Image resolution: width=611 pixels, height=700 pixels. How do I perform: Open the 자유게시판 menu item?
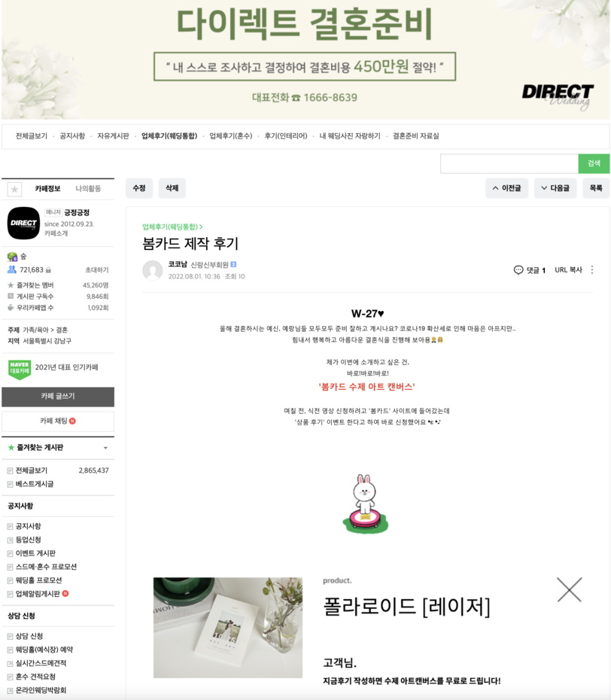pos(113,135)
